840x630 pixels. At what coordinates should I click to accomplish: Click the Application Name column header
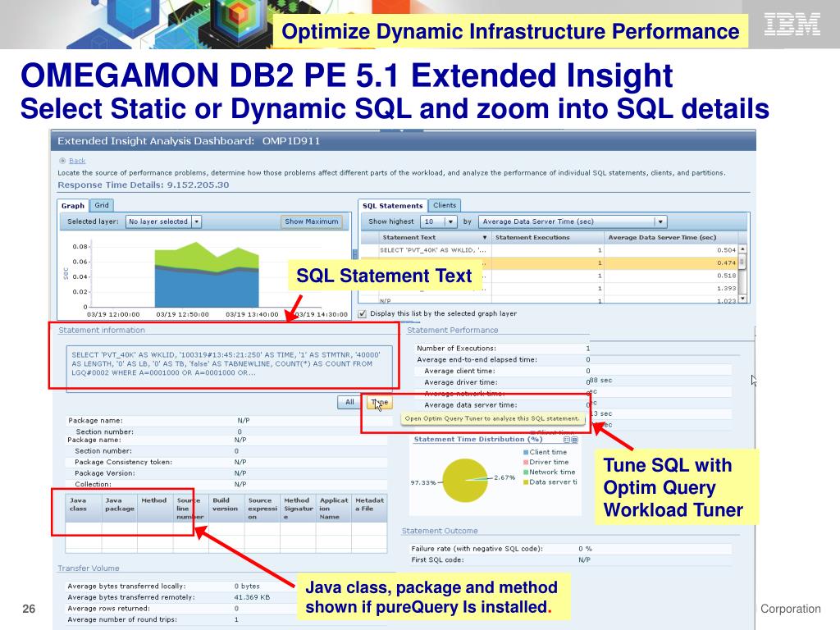pyautogui.click(x=333, y=509)
